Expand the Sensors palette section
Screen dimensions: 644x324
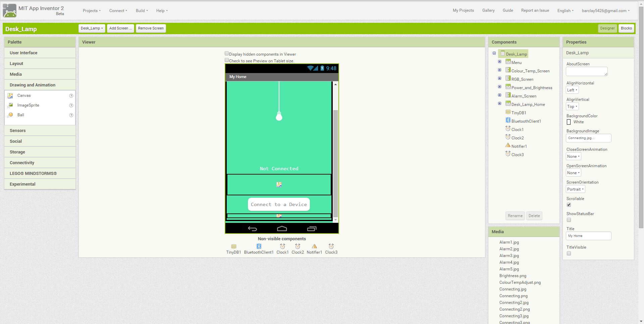click(40, 131)
